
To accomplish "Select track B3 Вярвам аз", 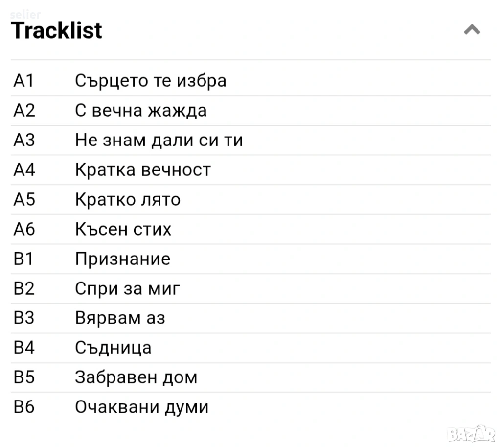I will [x=120, y=318].
